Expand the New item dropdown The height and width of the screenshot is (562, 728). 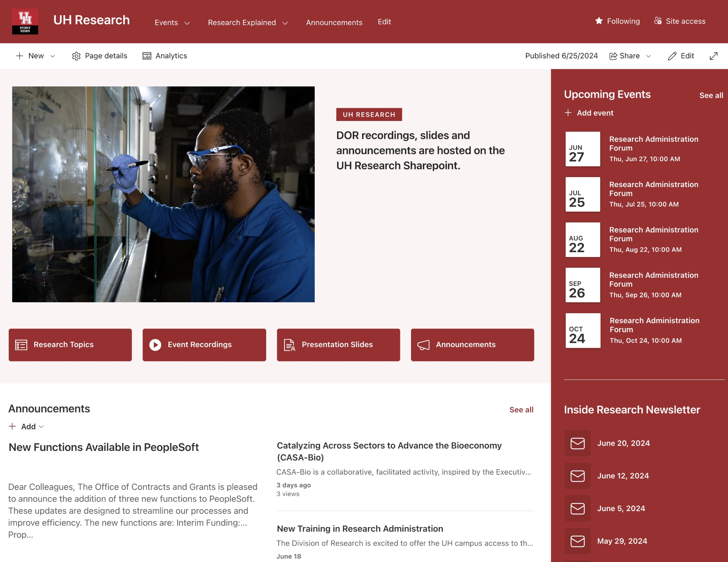tap(53, 56)
